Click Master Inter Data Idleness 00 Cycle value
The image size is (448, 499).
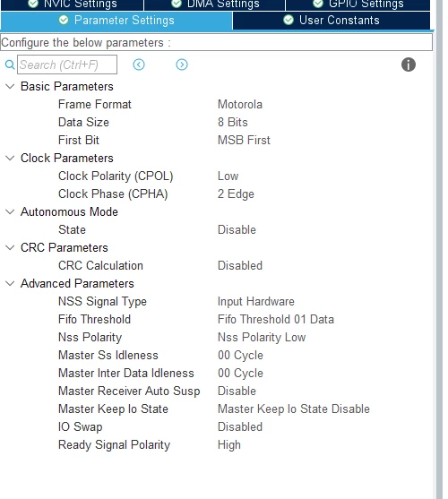(x=240, y=373)
